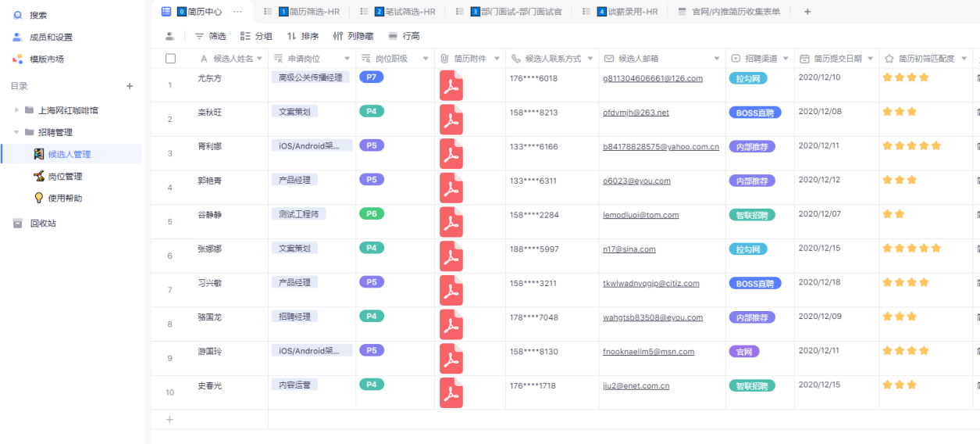This screenshot has width=980, height=444.
Task: Select 岗位管理 in the sidebar tree
Action: 65,176
